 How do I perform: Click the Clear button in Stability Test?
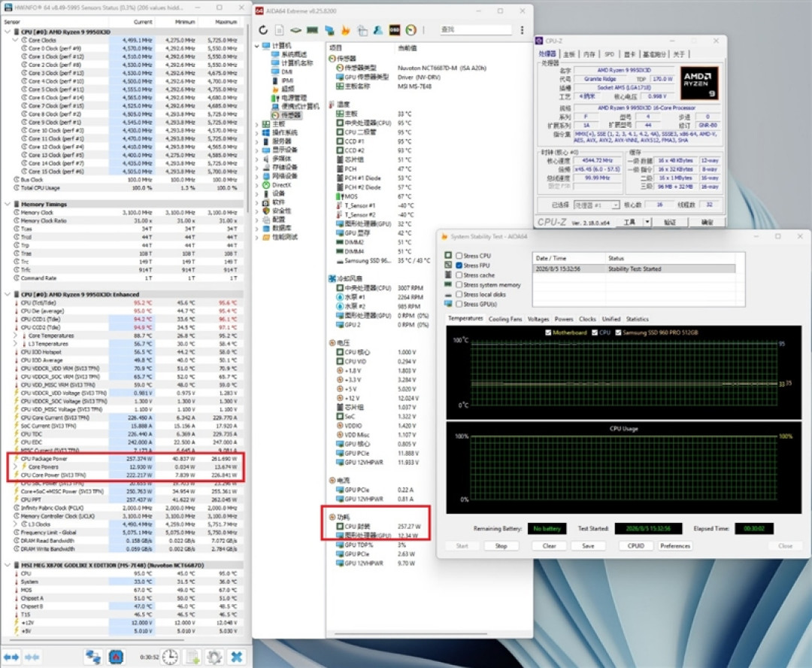click(549, 545)
